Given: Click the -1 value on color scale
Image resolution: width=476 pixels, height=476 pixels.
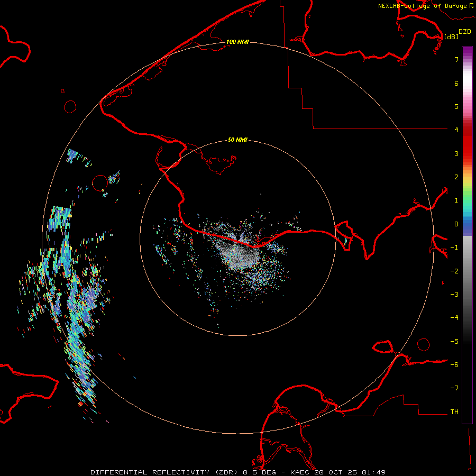Looking at the screenshot, I should [454, 248].
